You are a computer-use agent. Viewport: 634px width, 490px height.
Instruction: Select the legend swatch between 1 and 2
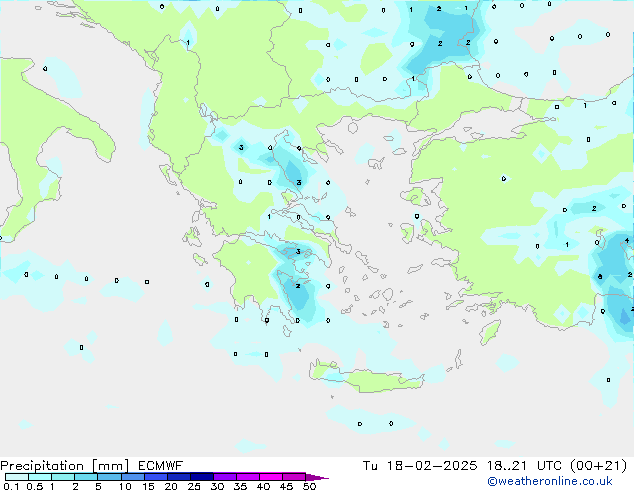coord(63,477)
